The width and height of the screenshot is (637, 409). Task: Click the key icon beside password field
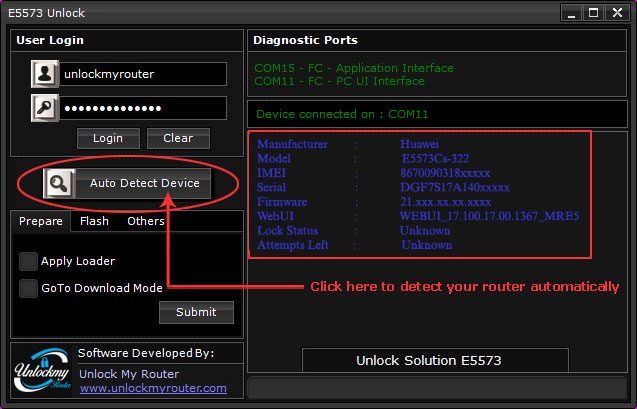45,108
